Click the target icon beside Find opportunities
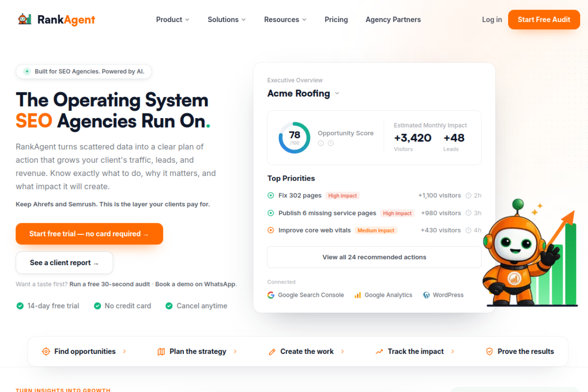 46,352
